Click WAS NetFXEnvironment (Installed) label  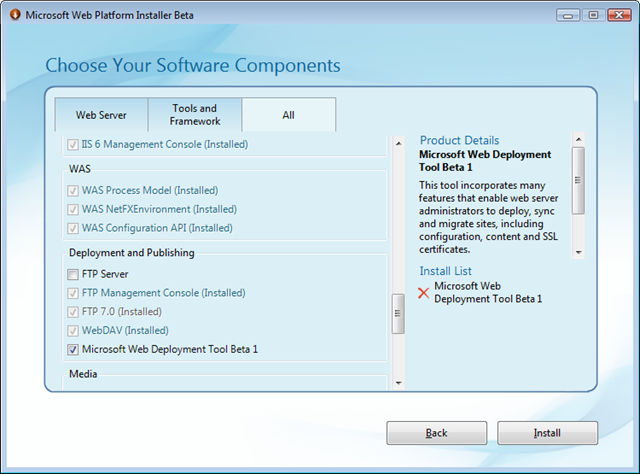pos(159,209)
